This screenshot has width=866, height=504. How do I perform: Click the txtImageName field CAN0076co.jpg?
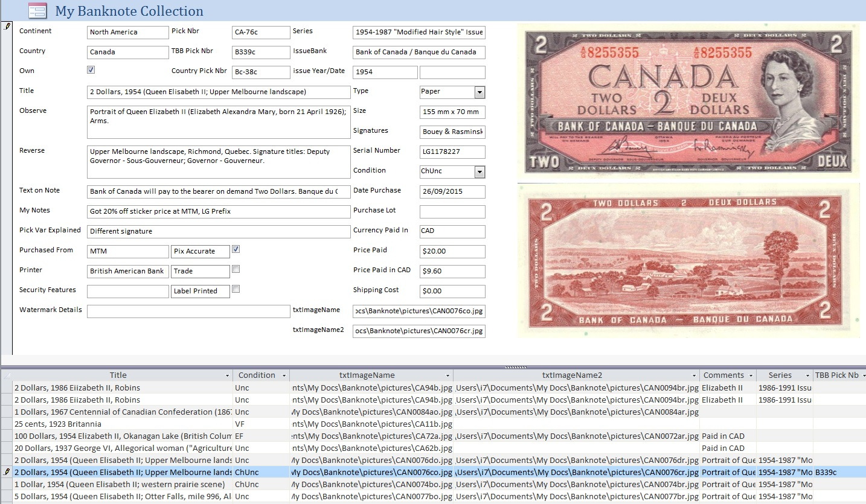tap(419, 311)
